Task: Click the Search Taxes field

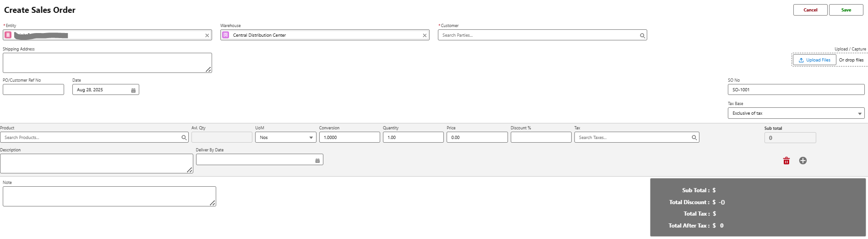Action: [x=637, y=137]
